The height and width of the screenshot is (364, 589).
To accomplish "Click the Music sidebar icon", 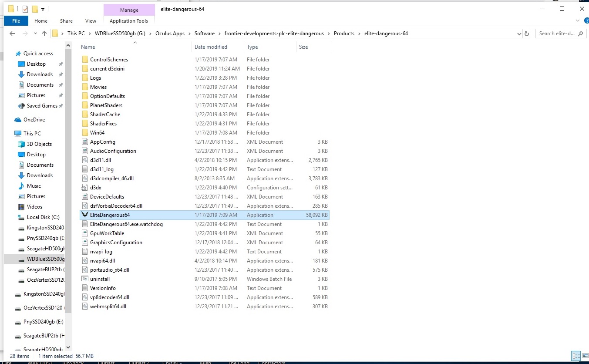I will coord(21,185).
